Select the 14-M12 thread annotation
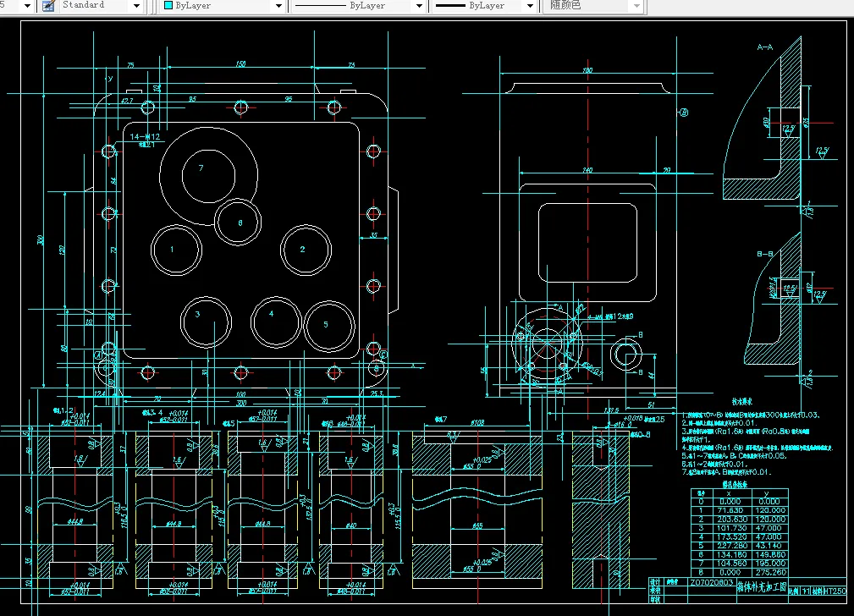854x616 pixels. coord(145,137)
